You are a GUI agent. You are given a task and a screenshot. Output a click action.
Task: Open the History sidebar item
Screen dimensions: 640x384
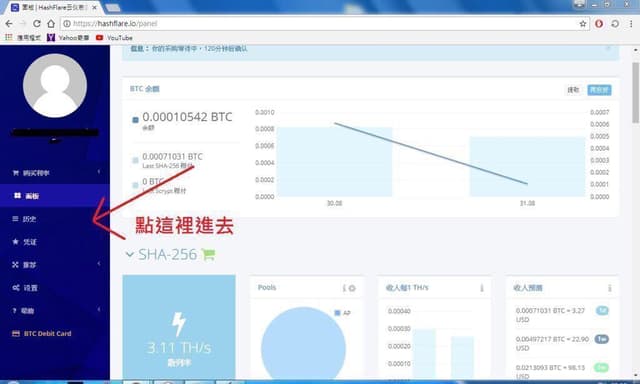pos(55,219)
